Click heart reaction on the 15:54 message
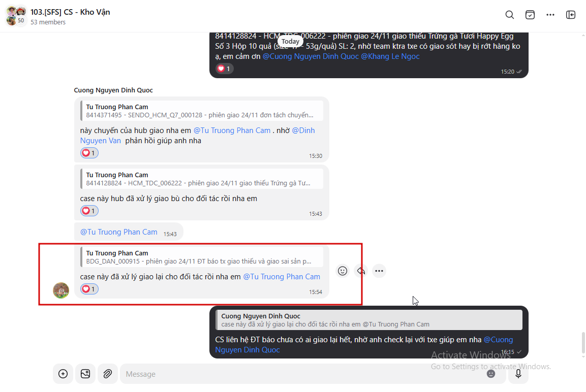This screenshot has height=392, width=586. coord(89,289)
